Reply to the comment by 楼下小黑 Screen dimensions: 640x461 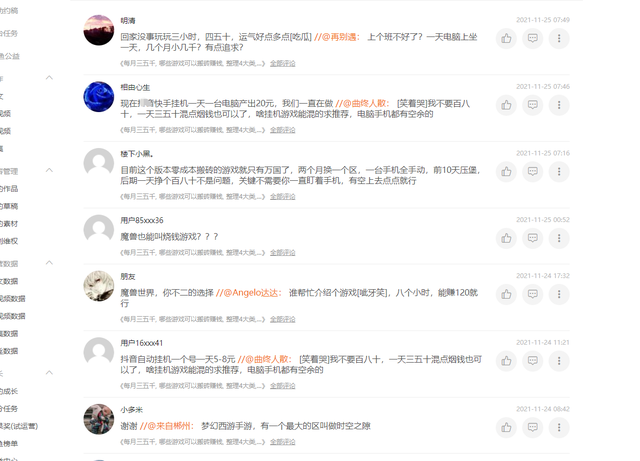533,171
